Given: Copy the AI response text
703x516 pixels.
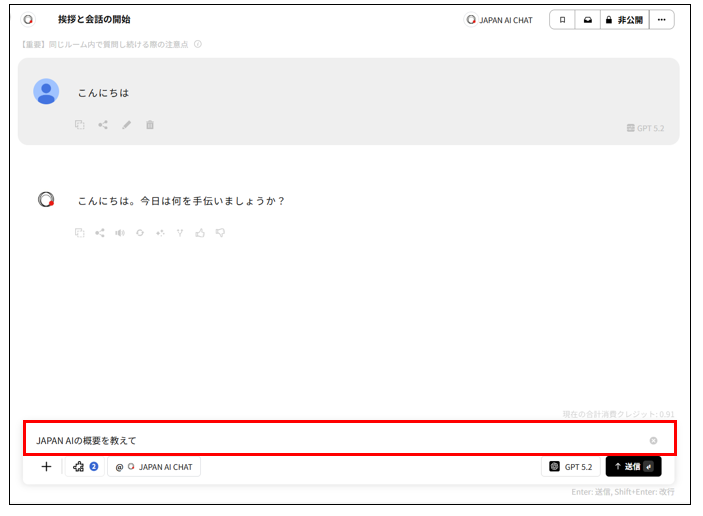Looking at the screenshot, I should (x=79, y=233).
